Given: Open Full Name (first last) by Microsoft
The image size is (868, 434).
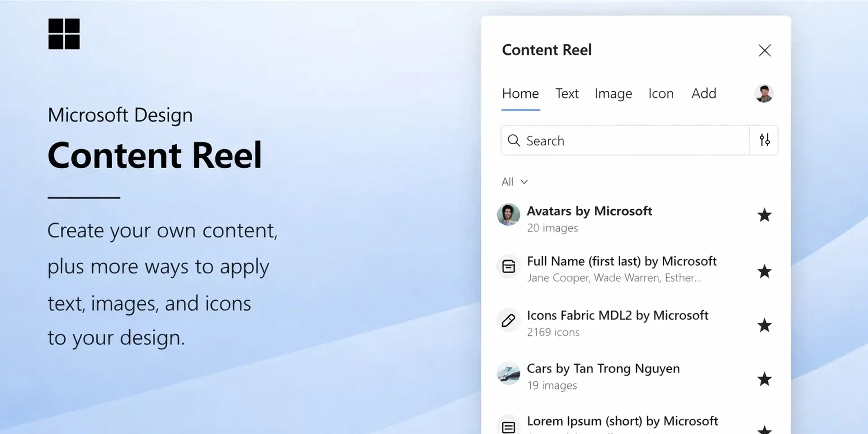Looking at the screenshot, I should point(622,261).
